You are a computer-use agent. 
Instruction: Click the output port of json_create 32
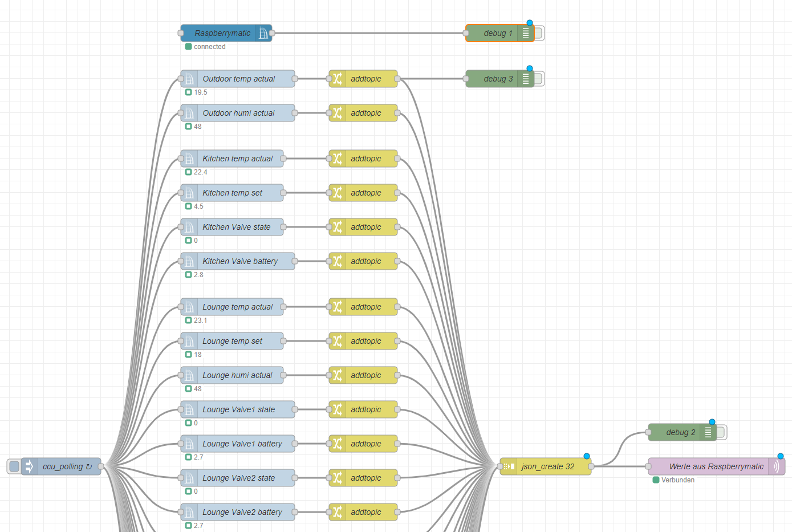pos(591,466)
